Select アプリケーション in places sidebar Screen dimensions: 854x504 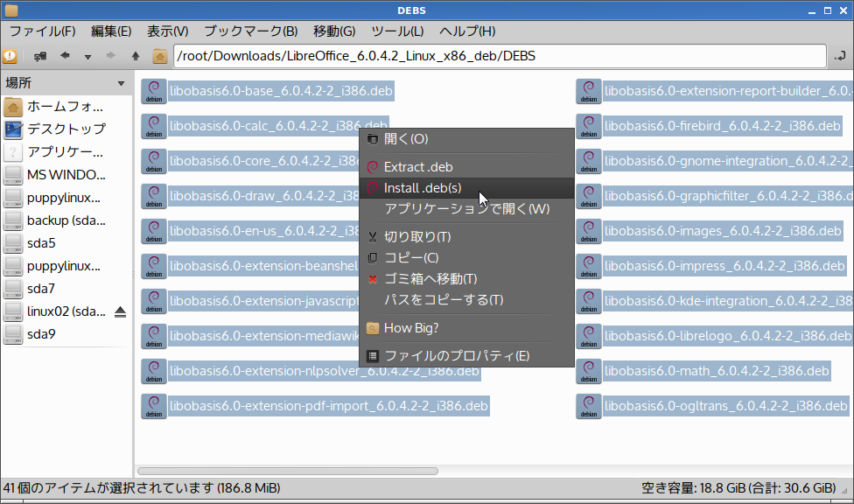[66, 152]
